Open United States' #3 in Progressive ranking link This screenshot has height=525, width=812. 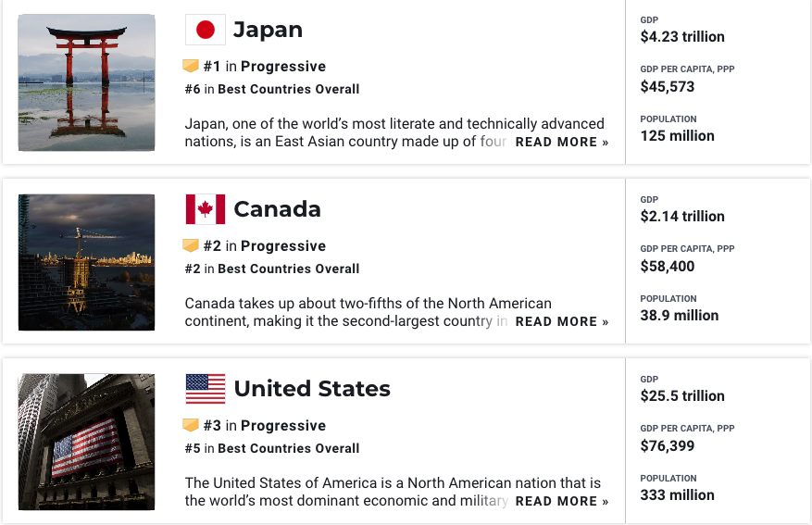click(265, 426)
